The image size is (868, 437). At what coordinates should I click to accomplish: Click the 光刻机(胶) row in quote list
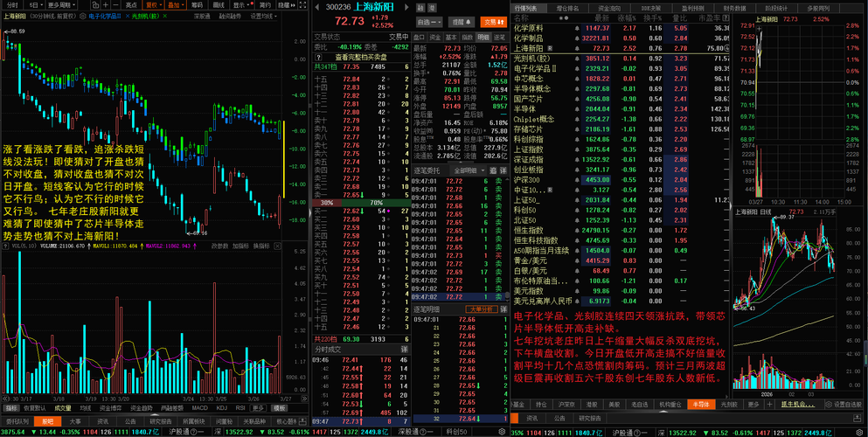pos(620,58)
